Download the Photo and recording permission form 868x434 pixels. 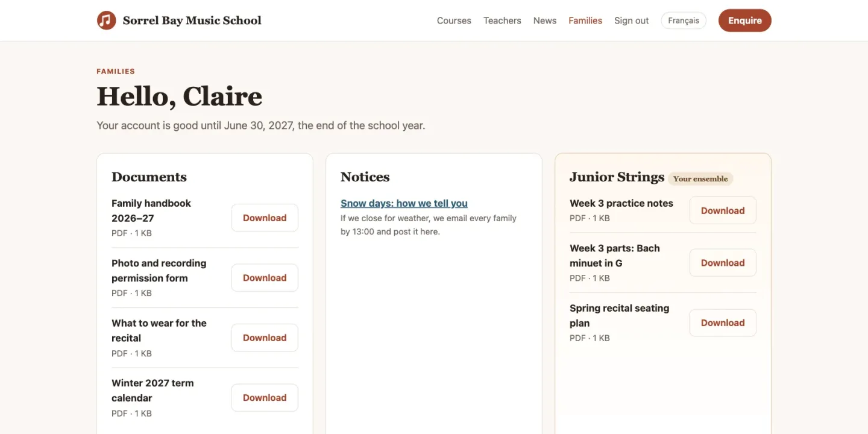(x=265, y=278)
